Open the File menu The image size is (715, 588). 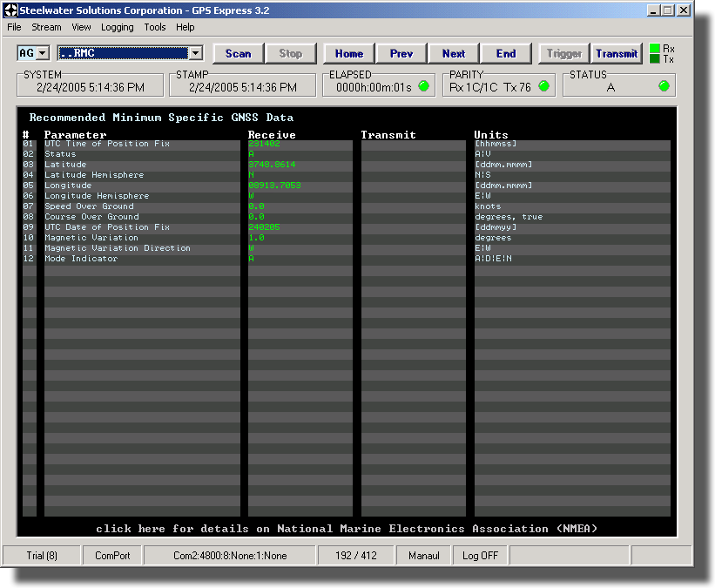14,27
